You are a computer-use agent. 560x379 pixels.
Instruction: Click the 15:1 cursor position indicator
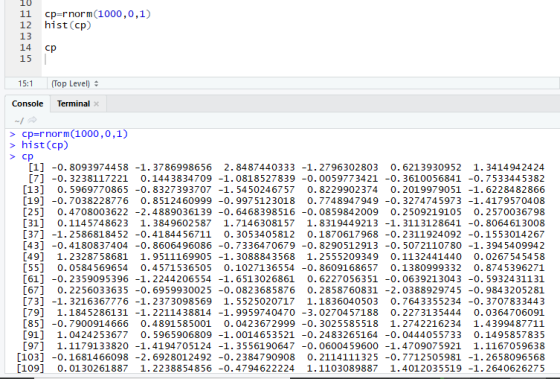(25, 84)
